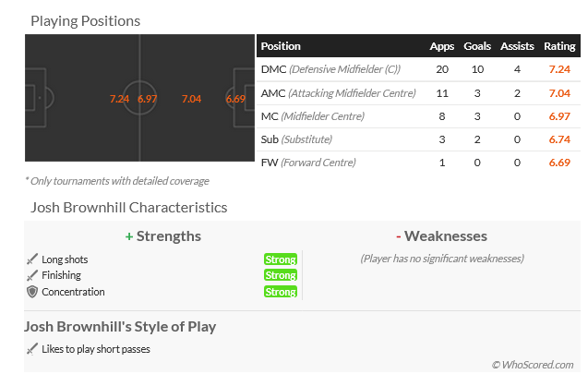Click the sword icon beside Finishing
The image size is (588, 374).
pyautogui.click(x=32, y=275)
